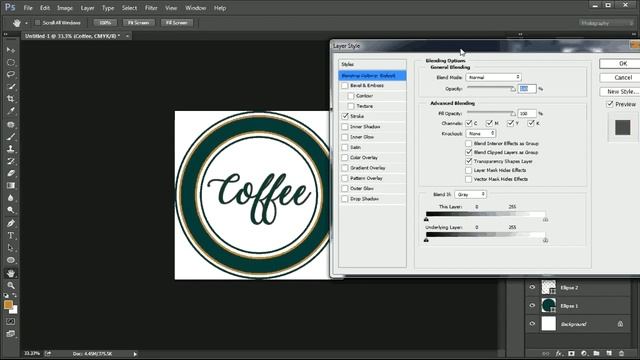Select the Dodge tool

[11, 210]
